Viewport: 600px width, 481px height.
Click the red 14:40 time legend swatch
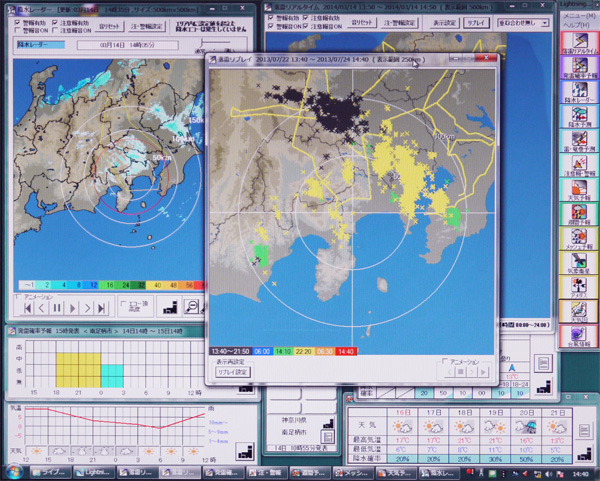(345, 351)
